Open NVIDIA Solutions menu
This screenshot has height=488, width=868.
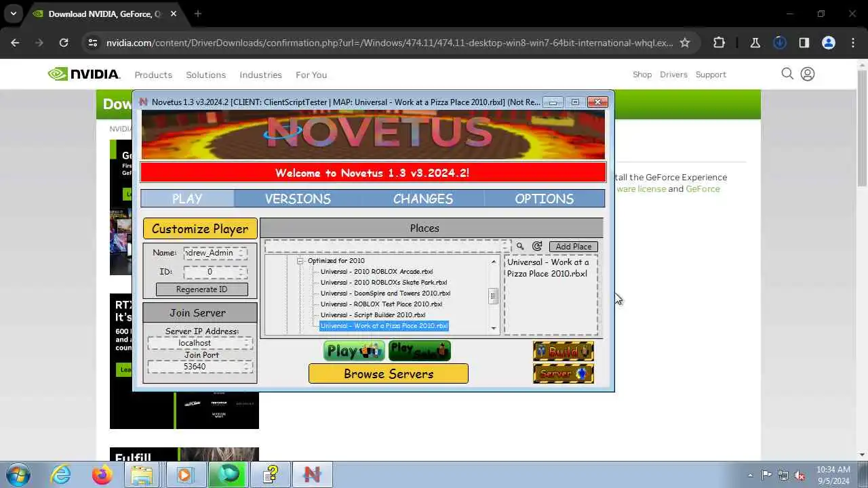(x=206, y=75)
